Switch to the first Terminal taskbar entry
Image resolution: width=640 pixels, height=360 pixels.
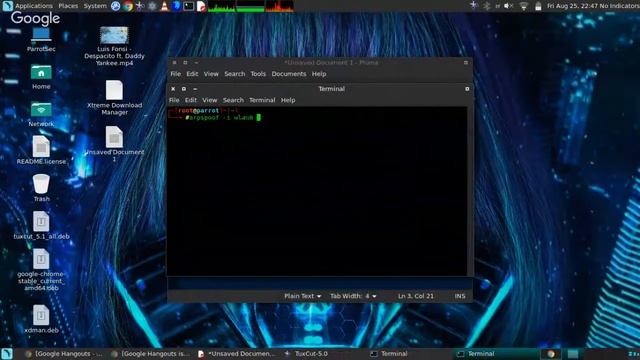click(x=389, y=354)
